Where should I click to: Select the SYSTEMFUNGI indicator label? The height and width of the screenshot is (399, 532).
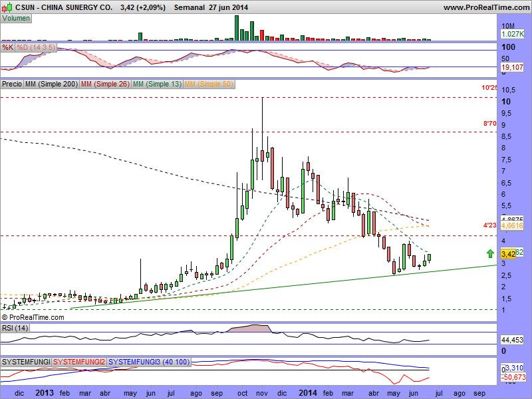[x=26, y=362]
